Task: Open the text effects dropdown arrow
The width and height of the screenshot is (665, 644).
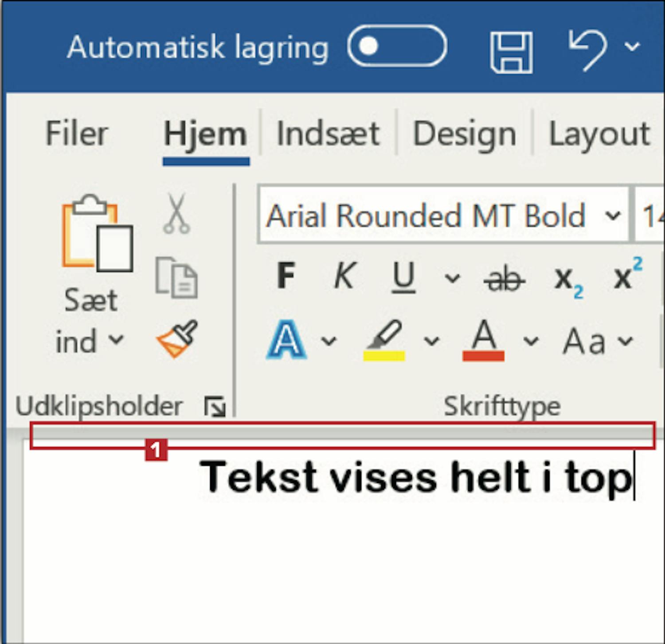Action: coord(329,341)
